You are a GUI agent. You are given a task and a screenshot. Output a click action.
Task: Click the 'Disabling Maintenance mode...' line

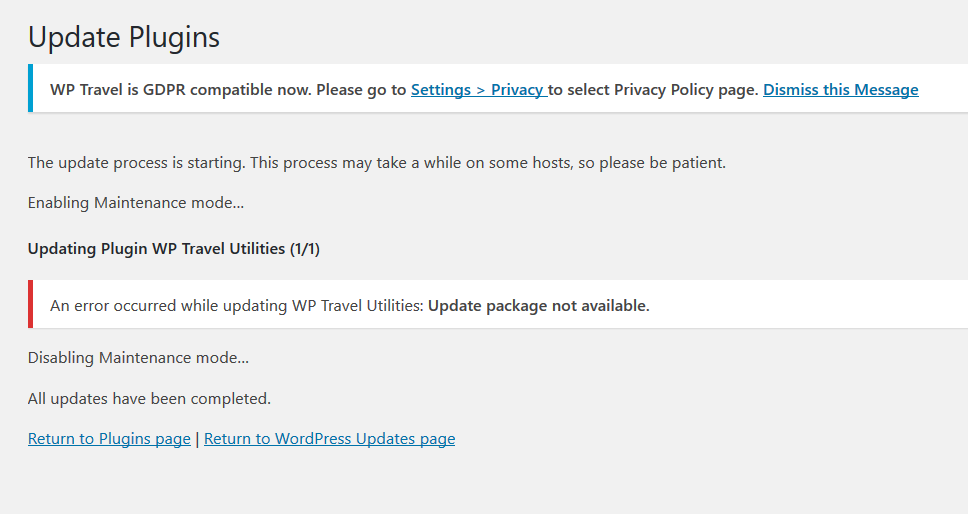point(138,358)
